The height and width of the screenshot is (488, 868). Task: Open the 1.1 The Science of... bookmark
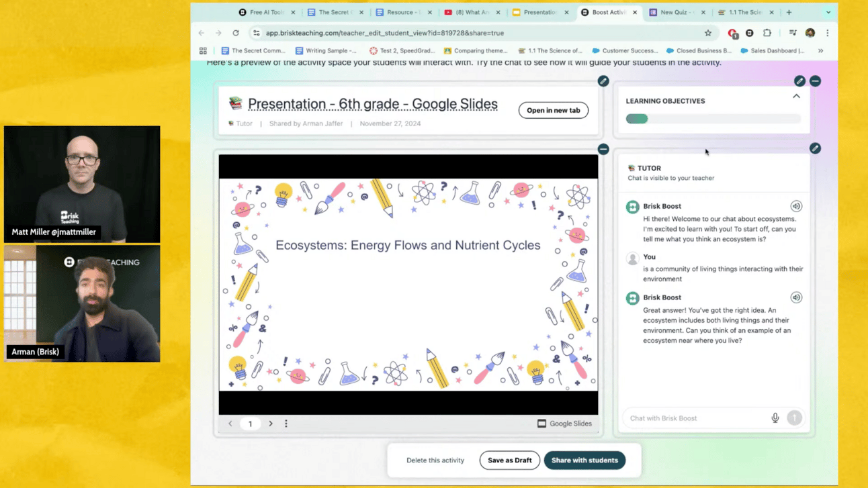pyautogui.click(x=550, y=50)
